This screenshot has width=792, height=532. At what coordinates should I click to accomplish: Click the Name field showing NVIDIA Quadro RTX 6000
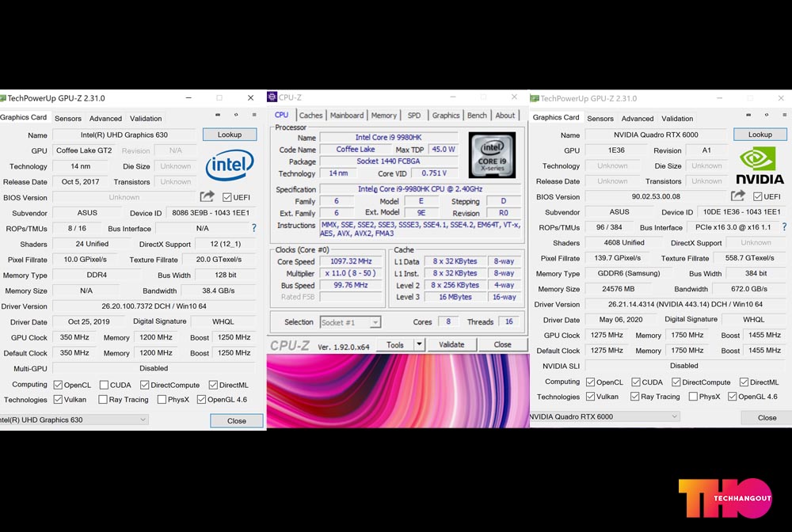(656, 135)
